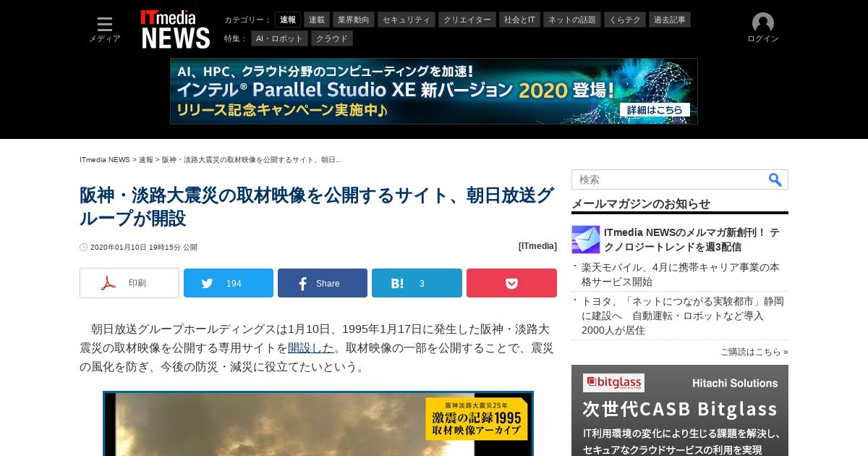Open the Bitglass Hitachi Solutions ad

(680, 410)
